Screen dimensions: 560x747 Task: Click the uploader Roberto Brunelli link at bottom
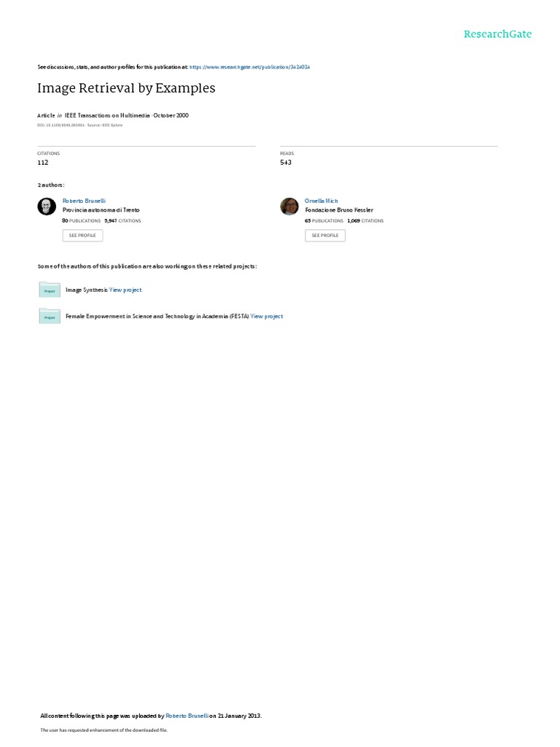tap(187, 716)
